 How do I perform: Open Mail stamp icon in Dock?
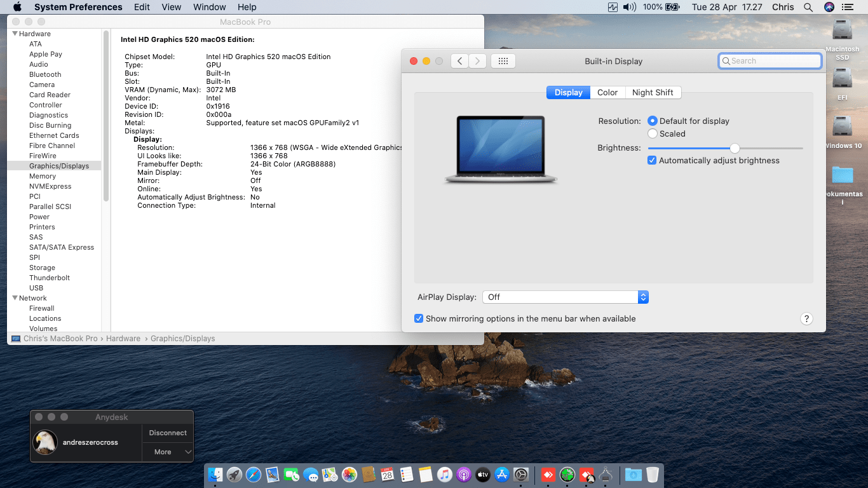[273, 474]
